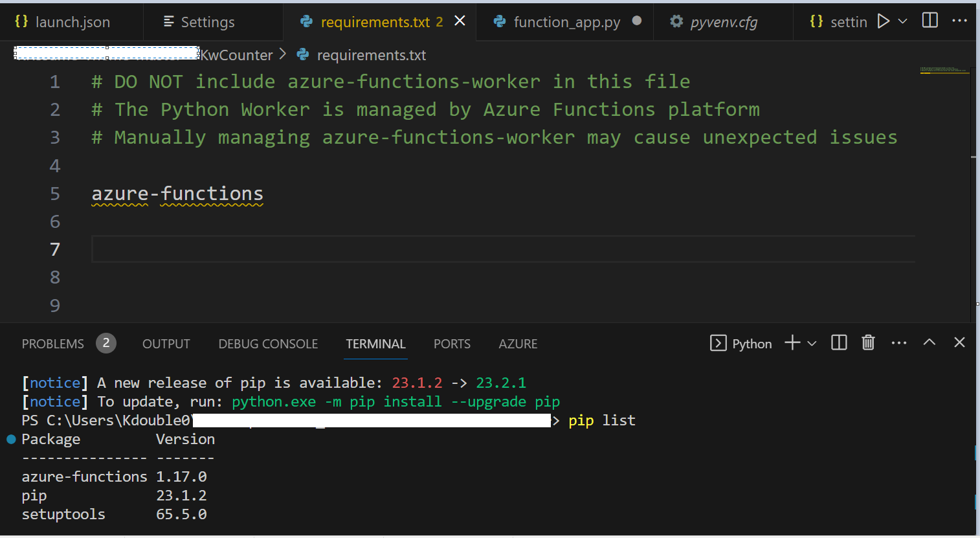Click the blue command decoration dot
The image size is (980, 538).
click(x=11, y=439)
